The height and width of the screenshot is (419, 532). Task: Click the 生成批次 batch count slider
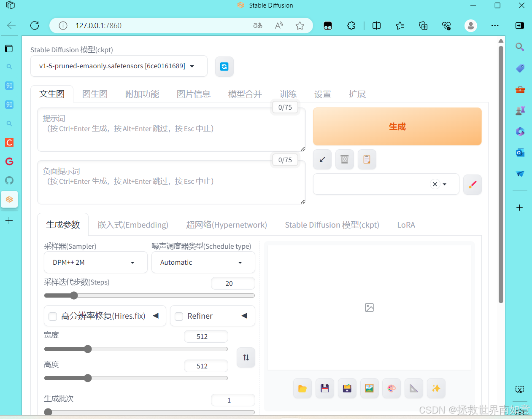coord(149,412)
